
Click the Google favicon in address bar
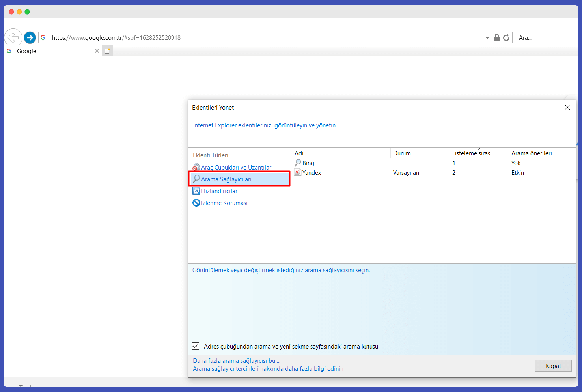click(43, 37)
